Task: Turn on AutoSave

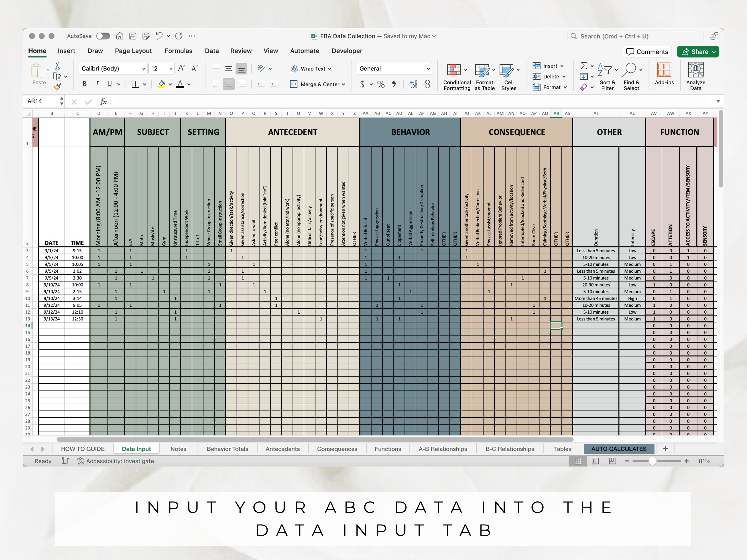Action: [103, 36]
